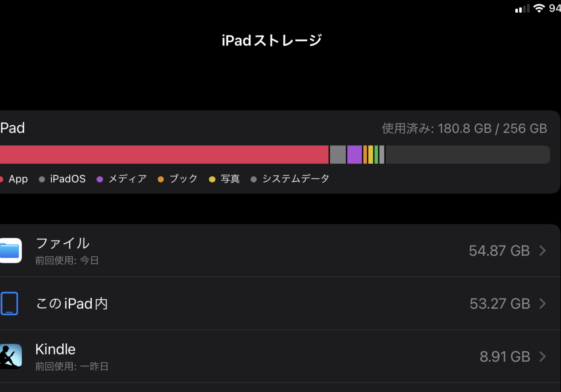561x392 pixels.
Task: Tap the blue iPad device icon
Action: [9, 303]
